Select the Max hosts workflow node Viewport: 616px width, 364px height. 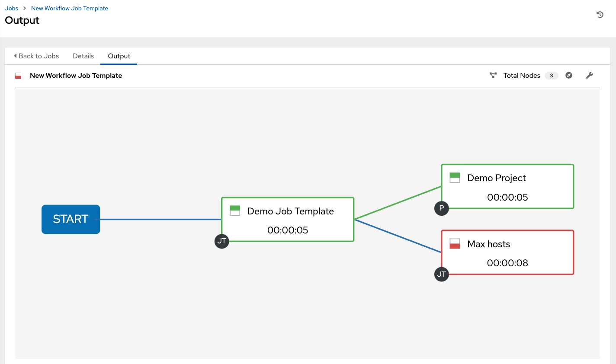point(507,252)
